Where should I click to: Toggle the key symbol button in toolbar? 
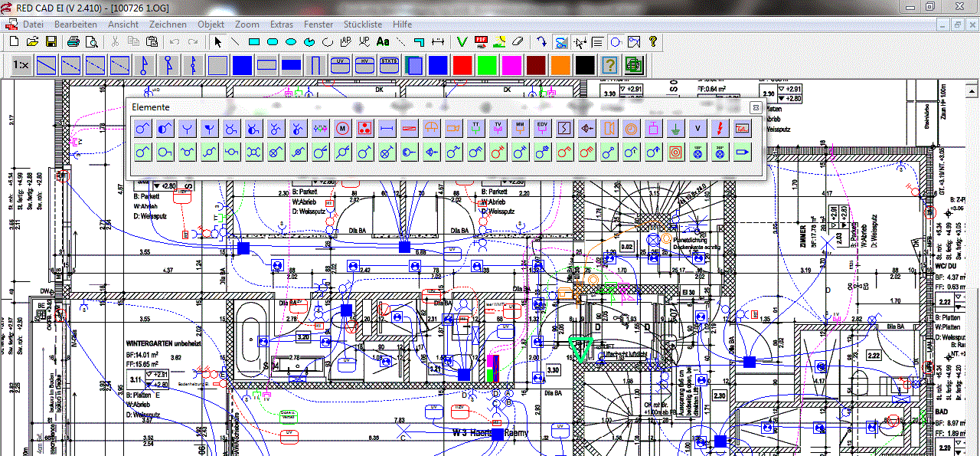pyautogui.click(x=633, y=41)
